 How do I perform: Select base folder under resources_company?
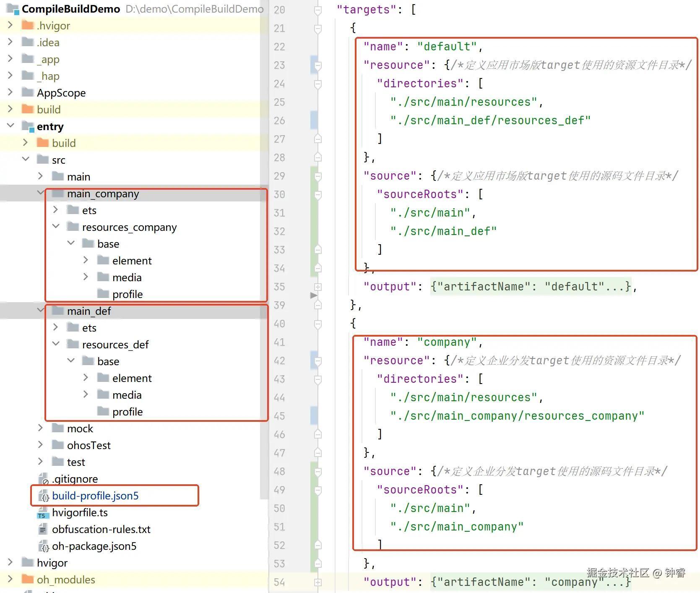tap(108, 244)
